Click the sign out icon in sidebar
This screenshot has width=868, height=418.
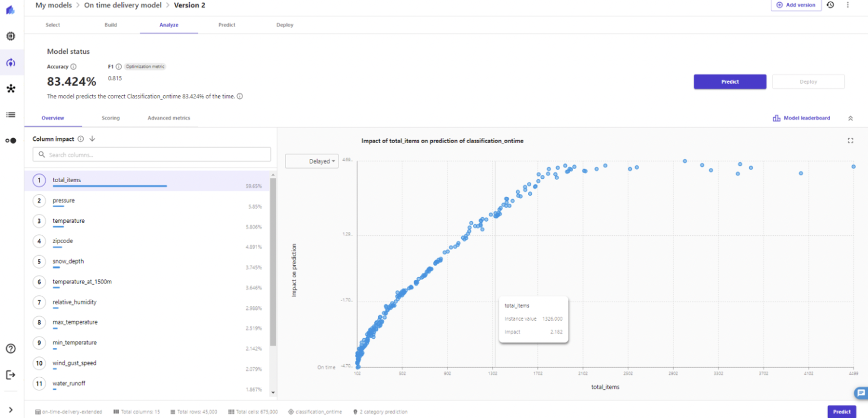point(10,374)
